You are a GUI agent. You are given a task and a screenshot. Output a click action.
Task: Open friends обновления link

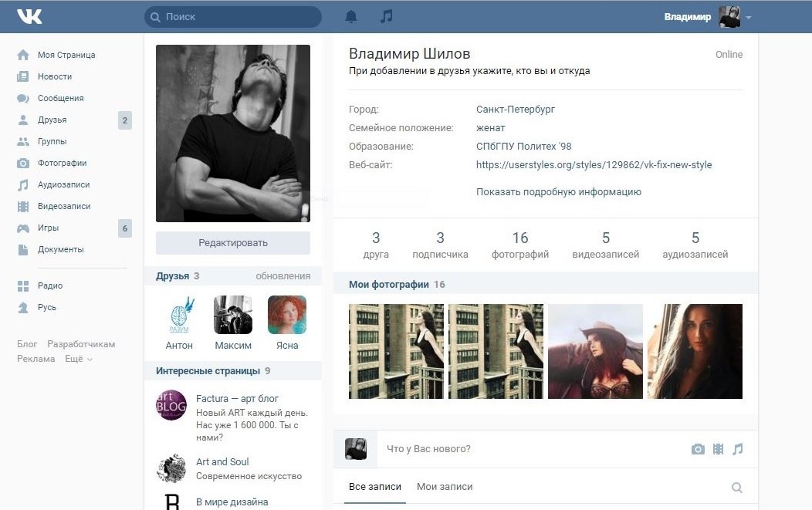283,276
